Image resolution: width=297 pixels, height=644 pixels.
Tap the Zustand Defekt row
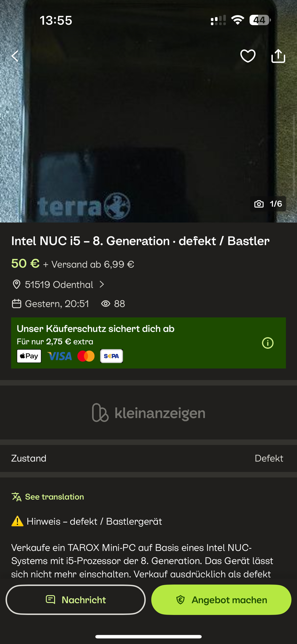tap(148, 458)
